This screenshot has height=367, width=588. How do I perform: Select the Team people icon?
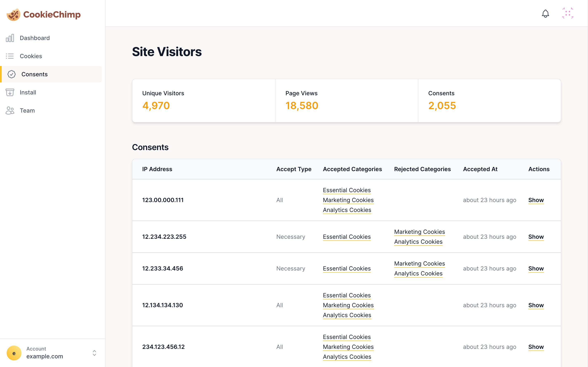[10, 111]
